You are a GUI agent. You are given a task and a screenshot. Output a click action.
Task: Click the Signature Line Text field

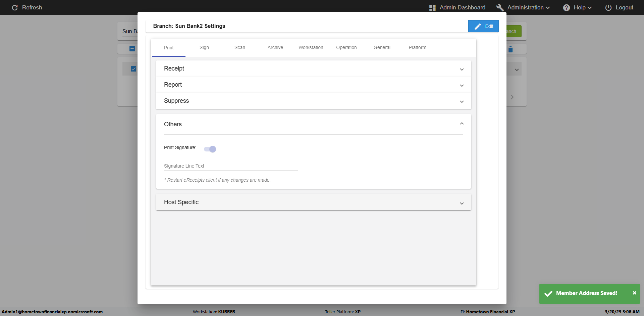(x=231, y=166)
